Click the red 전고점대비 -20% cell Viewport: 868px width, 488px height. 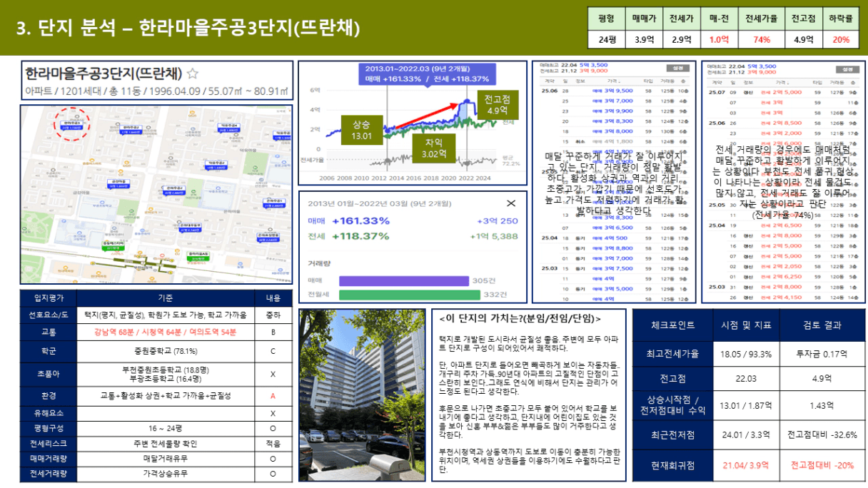(822, 464)
